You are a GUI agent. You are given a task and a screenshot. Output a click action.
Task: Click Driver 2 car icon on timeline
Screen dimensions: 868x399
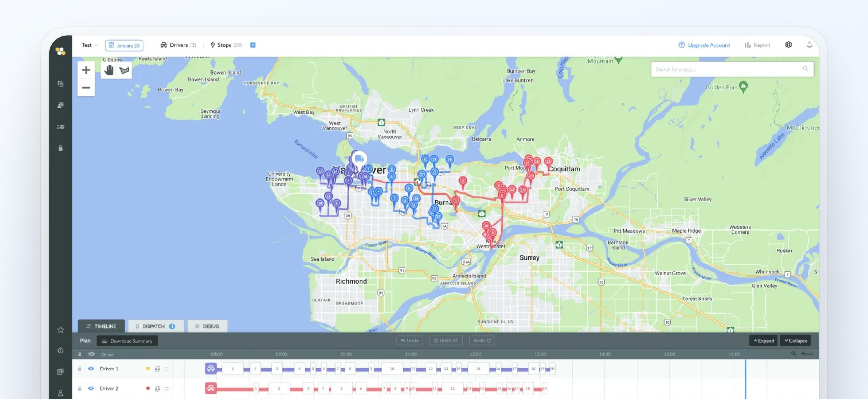point(211,388)
